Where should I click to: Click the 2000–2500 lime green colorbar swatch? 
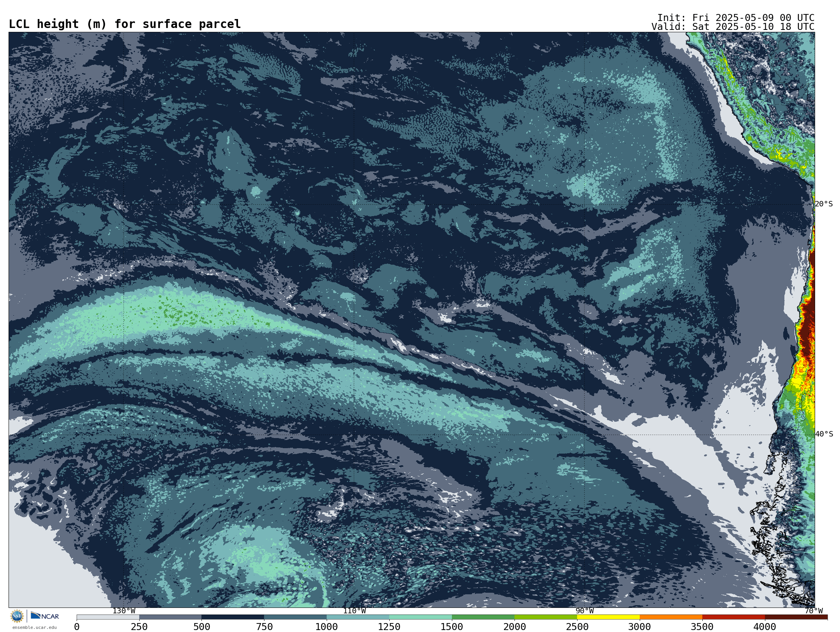click(546, 617)
